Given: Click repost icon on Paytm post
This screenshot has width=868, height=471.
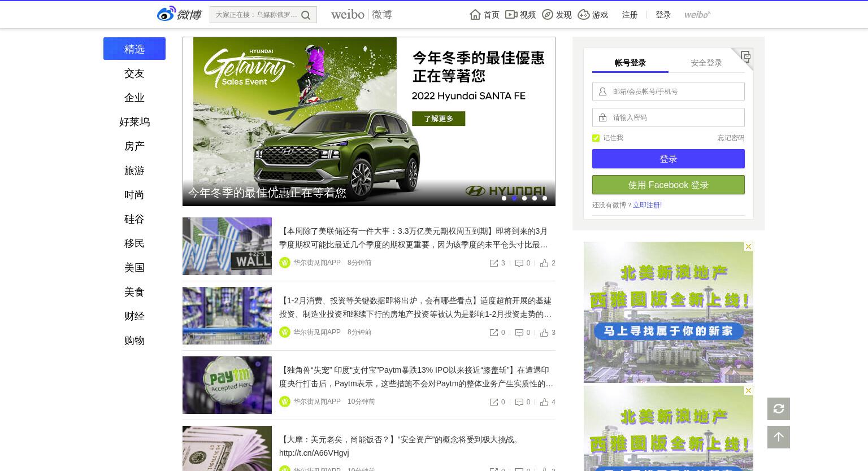Looking at the screenshot, I should point(494,402).
